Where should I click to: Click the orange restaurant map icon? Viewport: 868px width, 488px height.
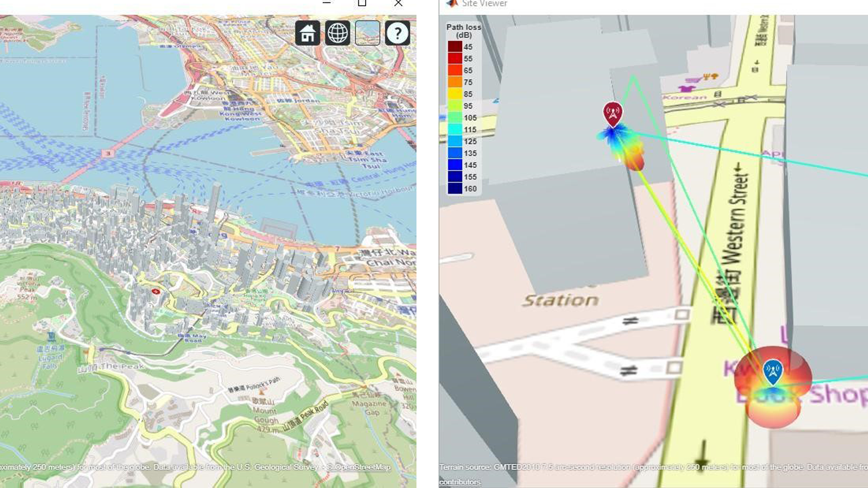point(710,76)
